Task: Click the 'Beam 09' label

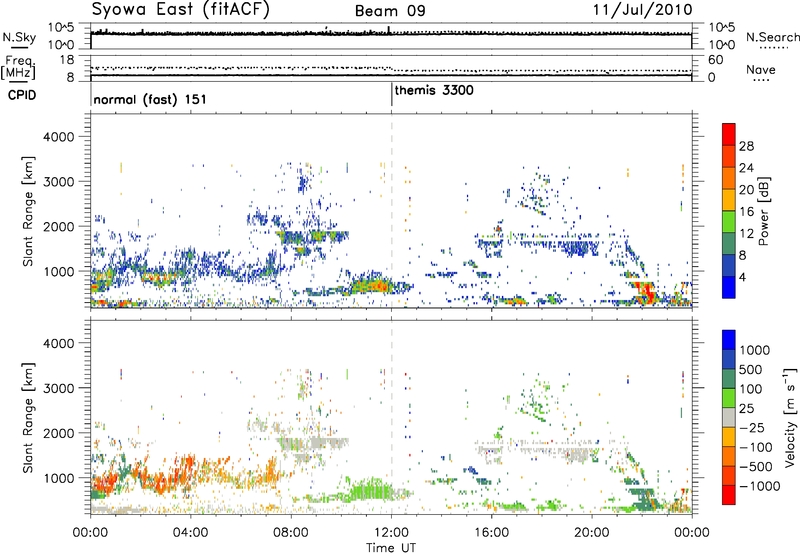Action: [x=390, y=11]
